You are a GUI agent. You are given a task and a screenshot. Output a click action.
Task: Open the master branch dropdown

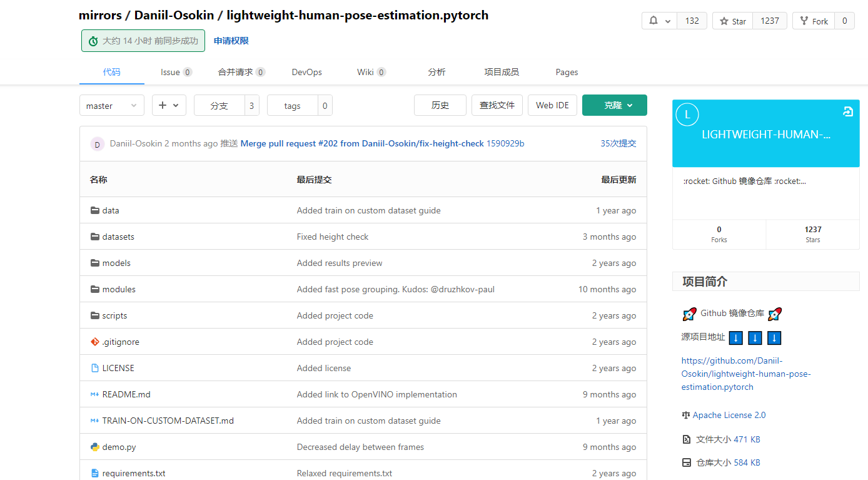coord(111,105)
